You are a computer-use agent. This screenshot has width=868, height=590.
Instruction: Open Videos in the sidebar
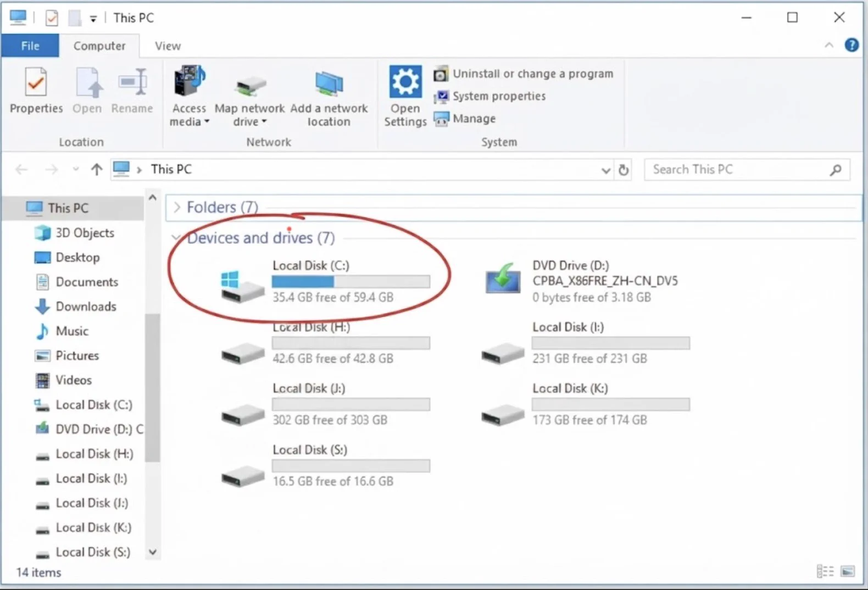63,380
